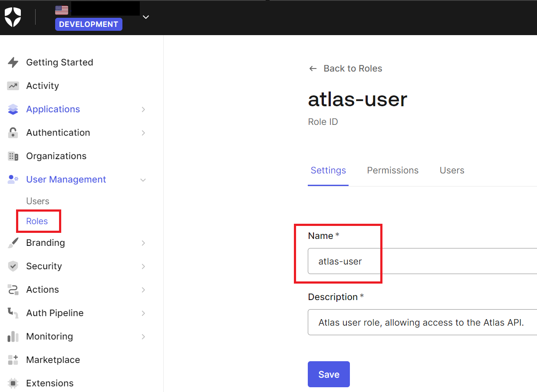Click the Getting Started lightning bolt icon
This screenshot has height=392, width=537.
click(x=13, y=62)
